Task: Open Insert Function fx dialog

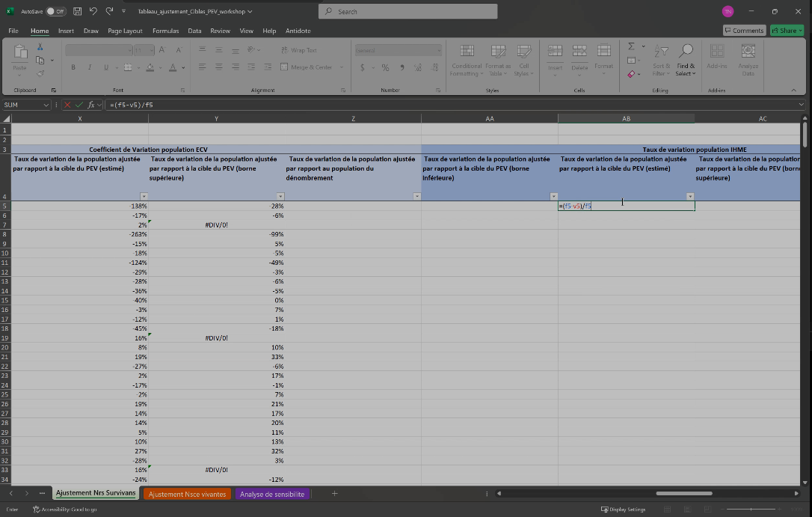Action: point(90,105)
